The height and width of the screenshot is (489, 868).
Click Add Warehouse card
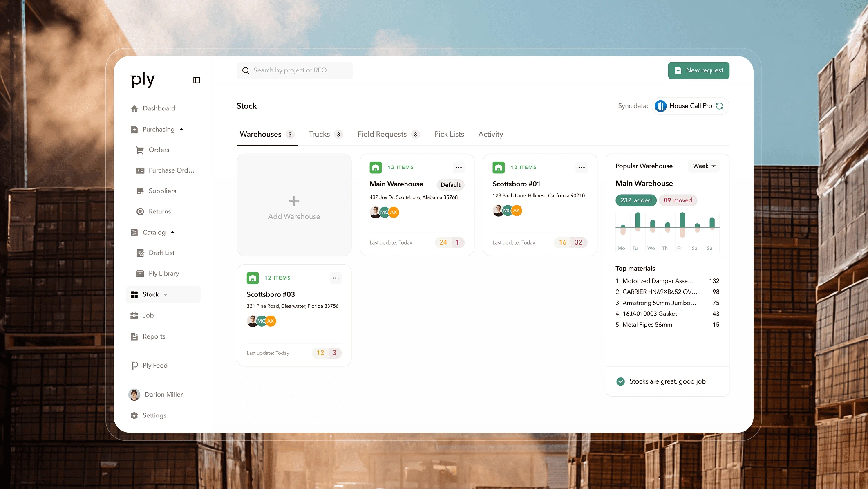click(294, 205)
